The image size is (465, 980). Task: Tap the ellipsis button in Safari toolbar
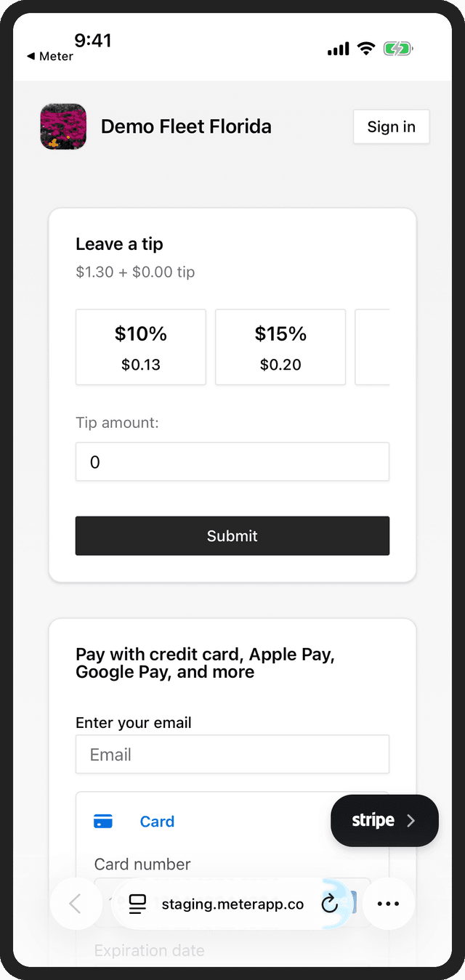389,904
